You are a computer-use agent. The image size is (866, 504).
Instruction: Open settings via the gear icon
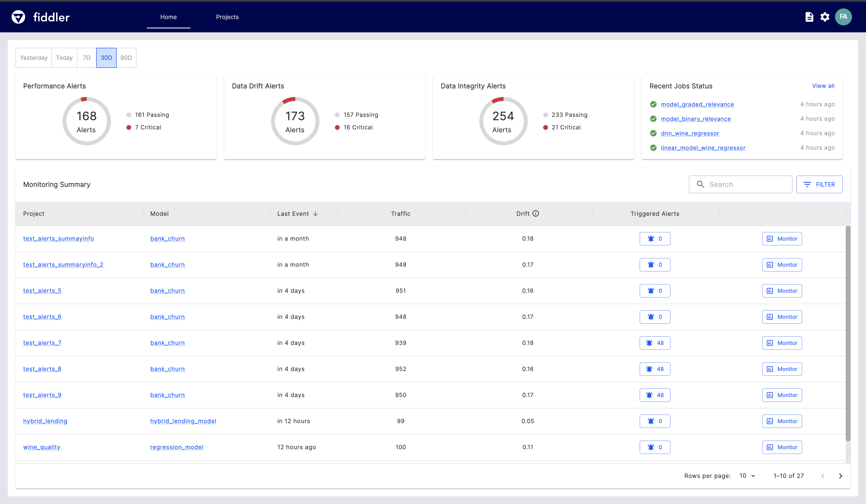tap(825, 17)
